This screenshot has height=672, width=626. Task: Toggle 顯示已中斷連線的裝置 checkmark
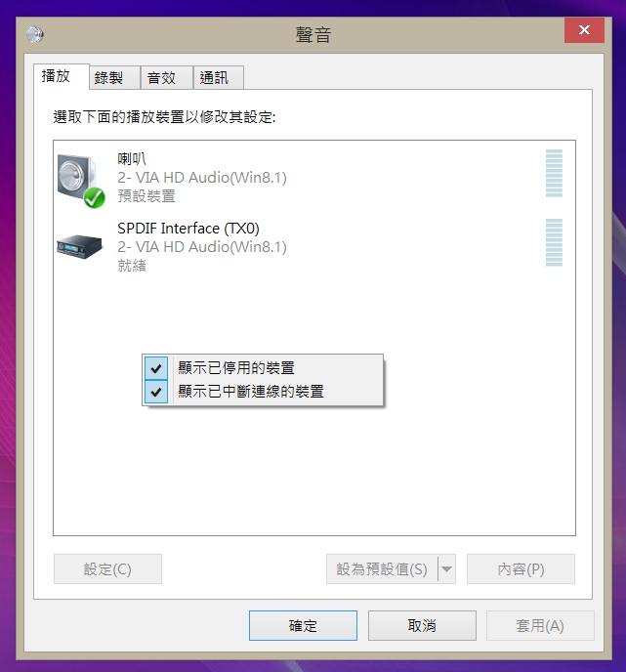tap(156, 392)
